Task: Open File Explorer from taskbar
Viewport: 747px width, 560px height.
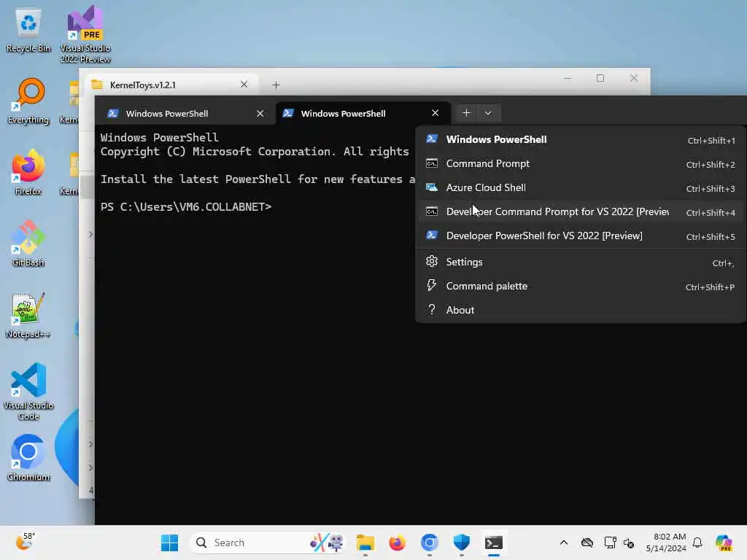Action: pos(365,542)
